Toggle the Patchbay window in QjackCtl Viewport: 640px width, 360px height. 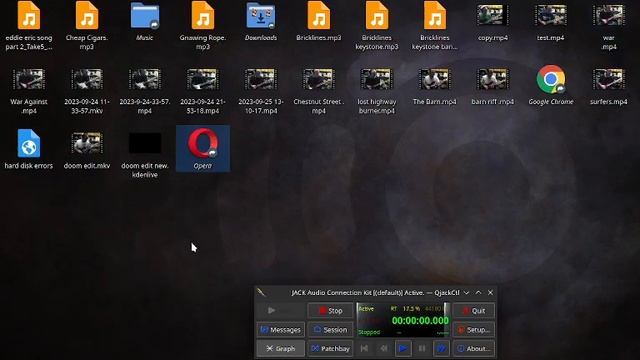click(330, 349)
